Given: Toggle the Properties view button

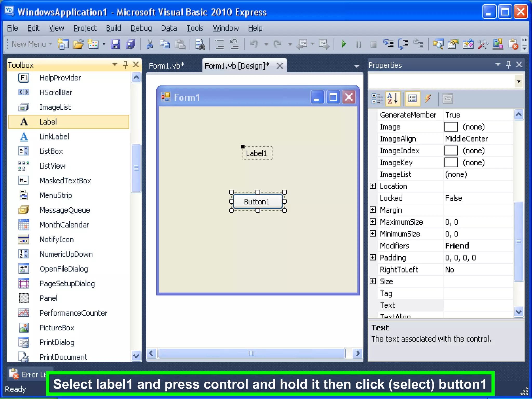Looking at the screenshot, I should tap(412, 99).
